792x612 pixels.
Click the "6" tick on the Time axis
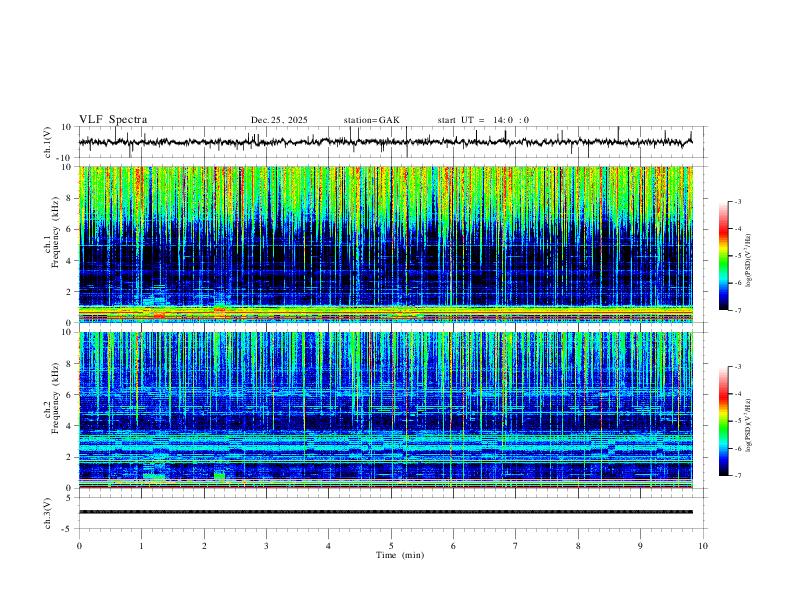(454, 546)
